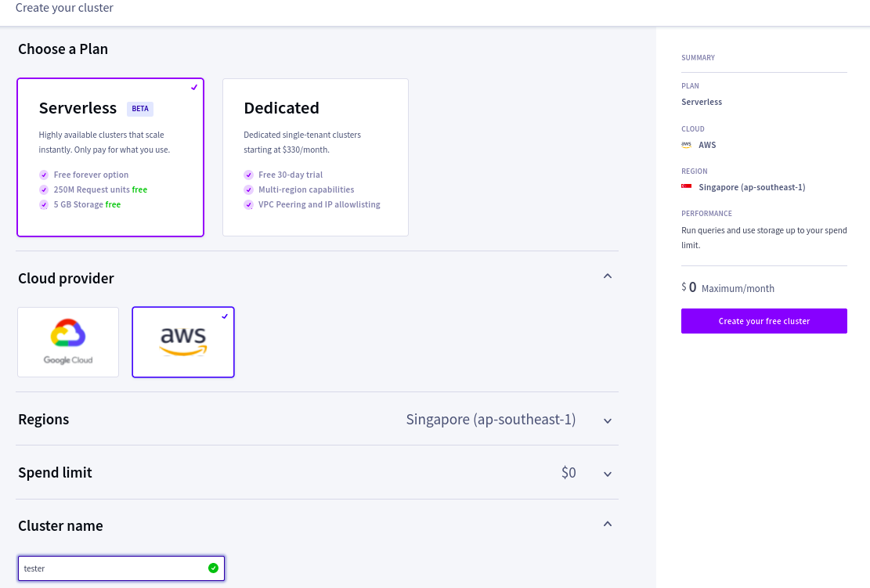The height and width of the screenshot is (588, 870).
Task: Click the checkmark beside '5 GB Storage free'
Action: 44,204
